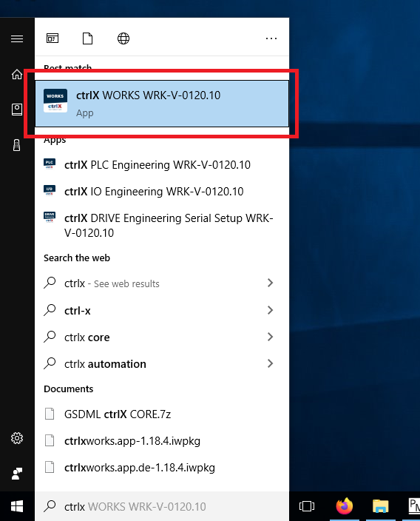Open search Settings gear icon
The width and height of the screenshot is (420, 521).
tap(17, 438)
